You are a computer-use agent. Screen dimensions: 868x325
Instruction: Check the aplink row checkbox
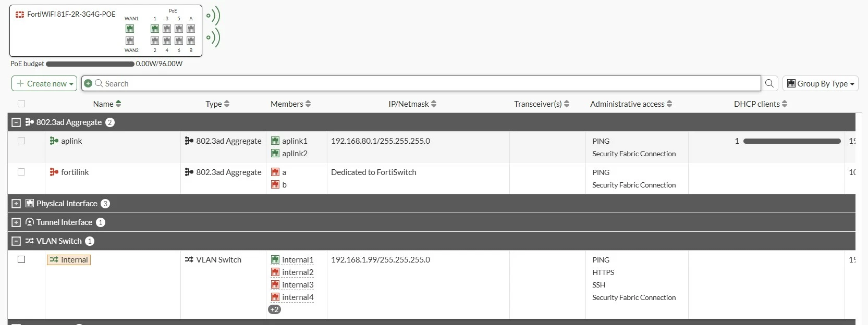[x=21, y=141]
